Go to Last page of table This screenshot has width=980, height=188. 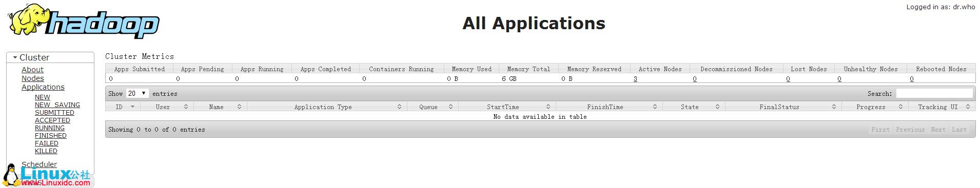[x=959, y=130]
